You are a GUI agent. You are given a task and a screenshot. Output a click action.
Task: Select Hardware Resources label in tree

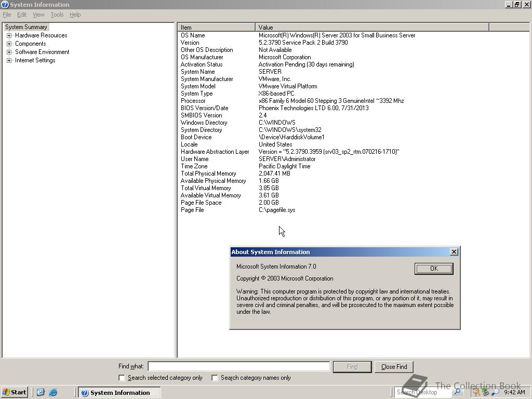tap(41, 35)
